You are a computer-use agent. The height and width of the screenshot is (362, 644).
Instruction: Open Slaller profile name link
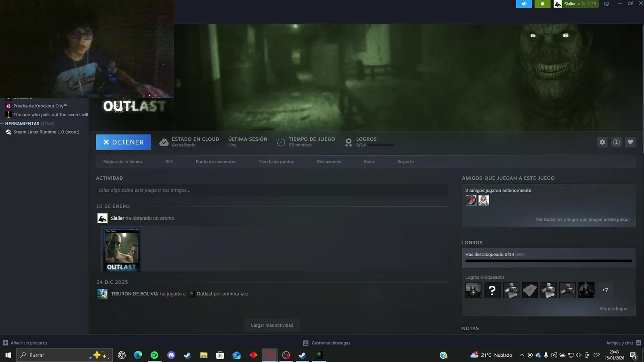[117, 218]
